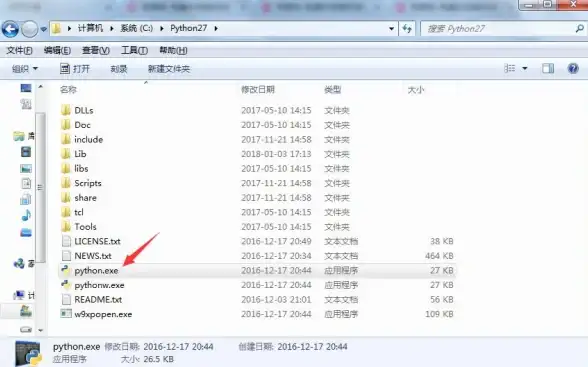Click 新建文件夹 button

coord(169,69)
